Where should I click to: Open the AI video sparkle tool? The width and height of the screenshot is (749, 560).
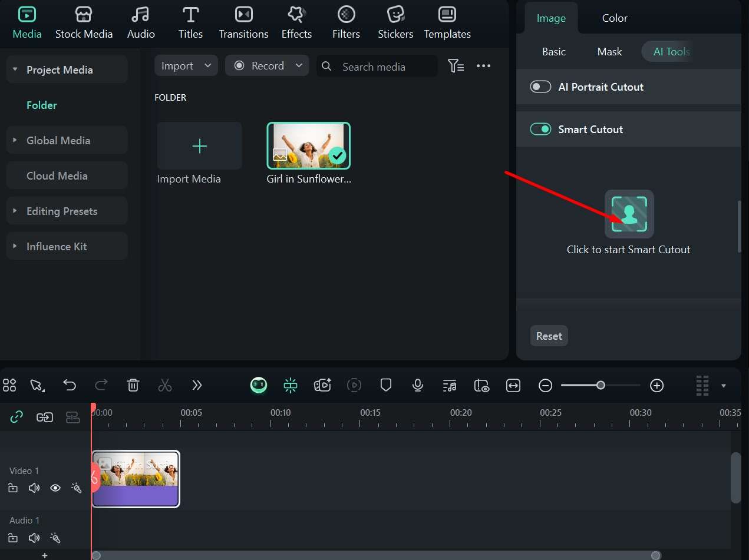(322, 385)
